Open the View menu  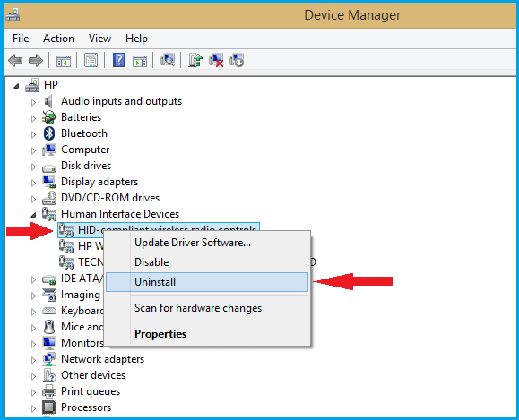pos(99,39)
